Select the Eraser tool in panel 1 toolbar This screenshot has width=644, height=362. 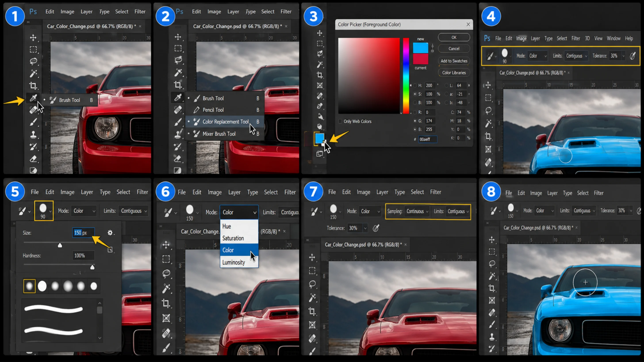tap(33, 159)
